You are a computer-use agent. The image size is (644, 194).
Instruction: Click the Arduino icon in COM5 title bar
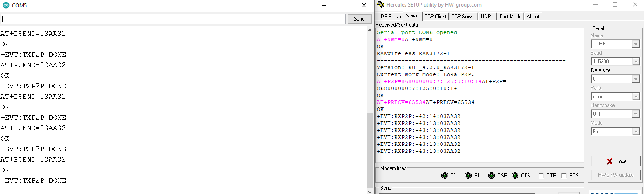pyautogui.click(x=6, y=5)
